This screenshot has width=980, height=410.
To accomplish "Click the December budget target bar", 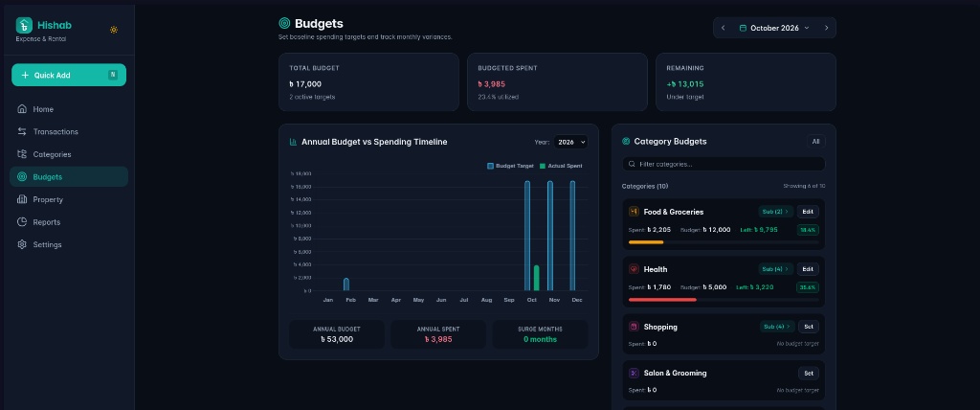I will (572, 236).
